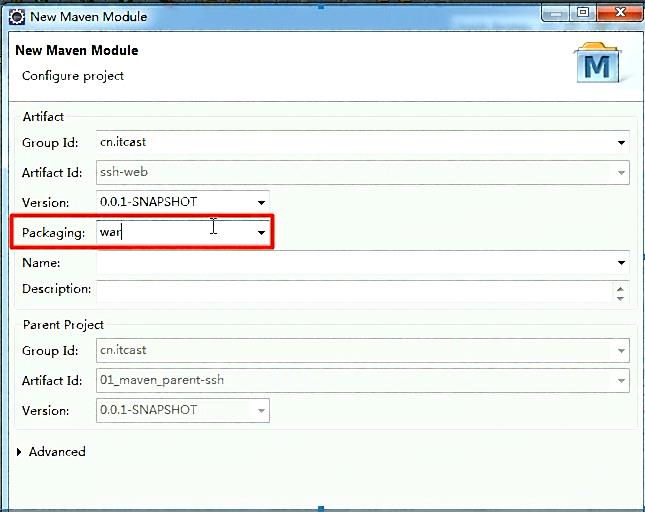Viewport: 645px width, 512px height.
Task: Click the Artifact group label
Action: coord(43,117)
